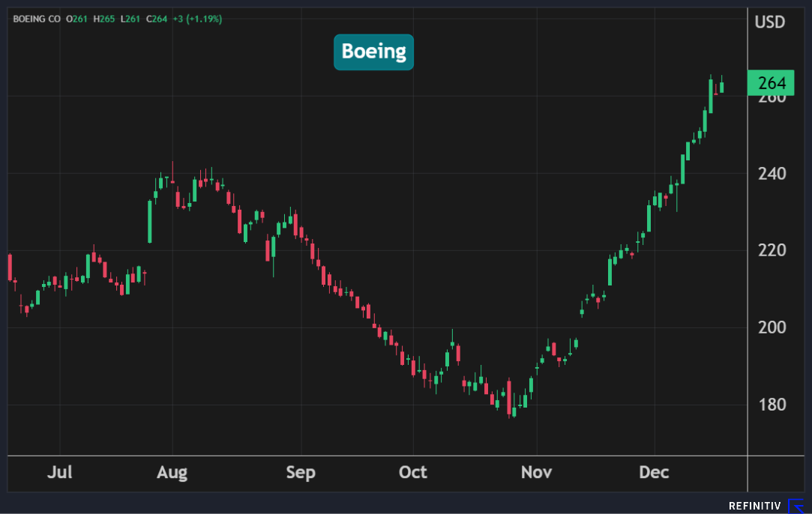Click the REFINITIV brand text
The image size is (812, 514).
pyautogui.click(x=755, y=507)
